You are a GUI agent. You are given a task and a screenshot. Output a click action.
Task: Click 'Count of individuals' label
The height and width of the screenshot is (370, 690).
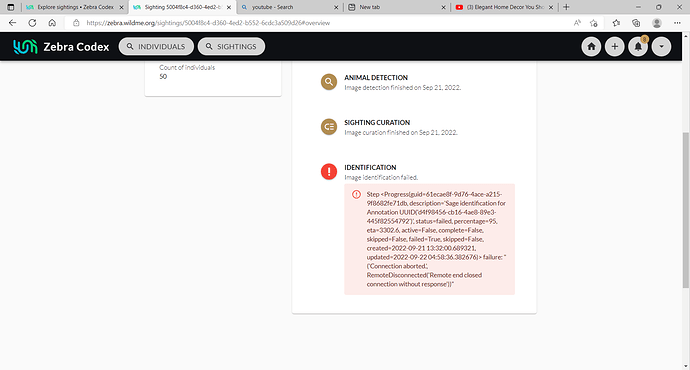187,67
